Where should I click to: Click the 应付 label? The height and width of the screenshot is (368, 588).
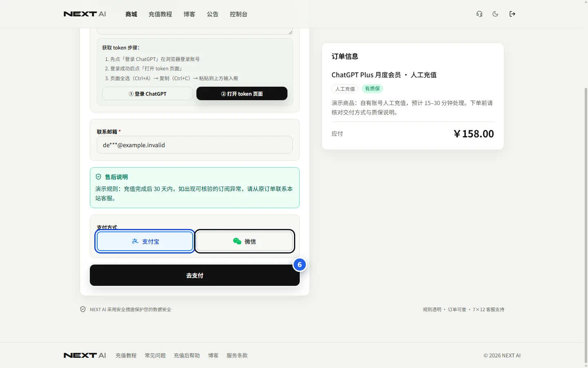[337, 134]
